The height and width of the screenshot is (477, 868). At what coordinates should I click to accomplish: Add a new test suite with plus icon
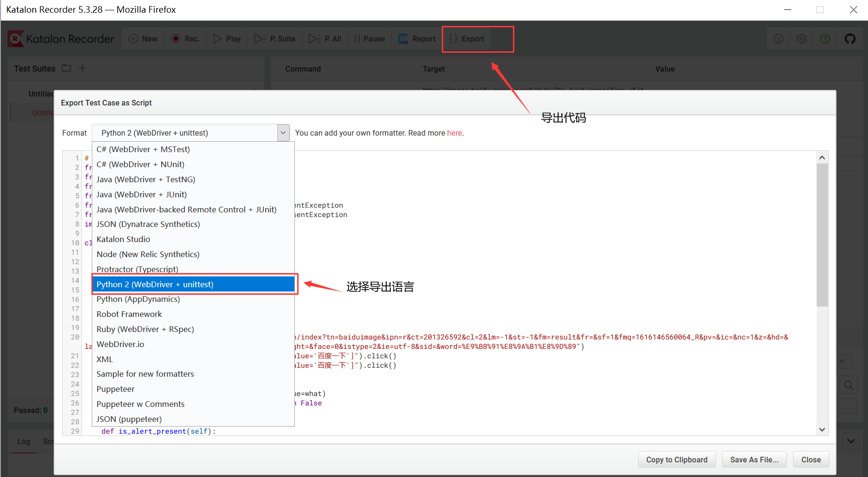(82, 68)
